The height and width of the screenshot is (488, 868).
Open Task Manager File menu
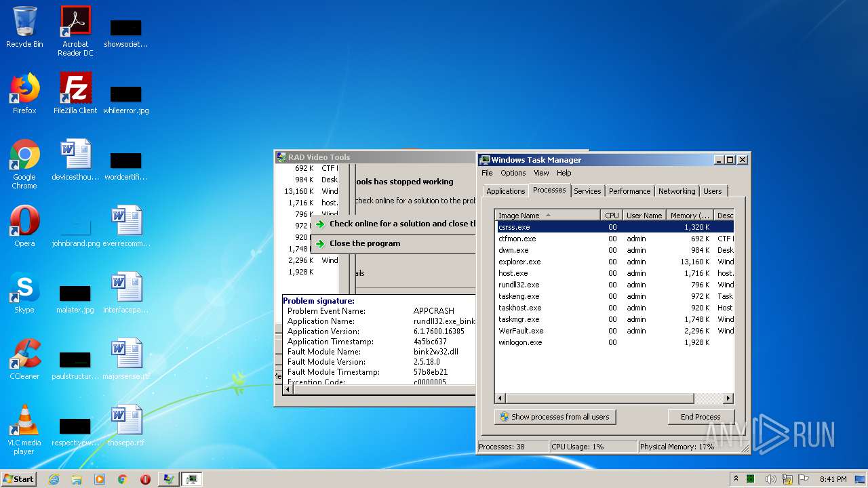tap(487, 173)
